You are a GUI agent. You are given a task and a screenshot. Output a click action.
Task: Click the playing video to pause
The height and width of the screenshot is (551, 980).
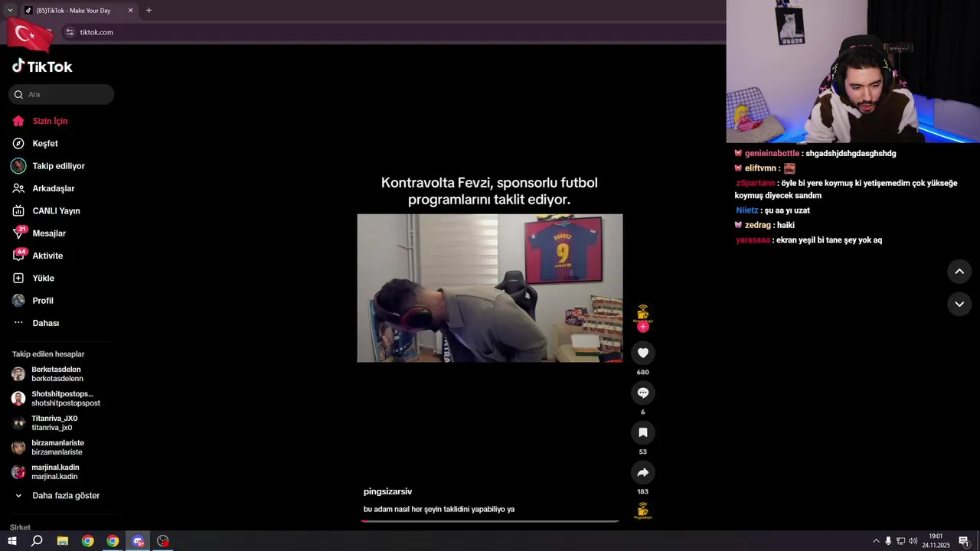pos(490,288)
